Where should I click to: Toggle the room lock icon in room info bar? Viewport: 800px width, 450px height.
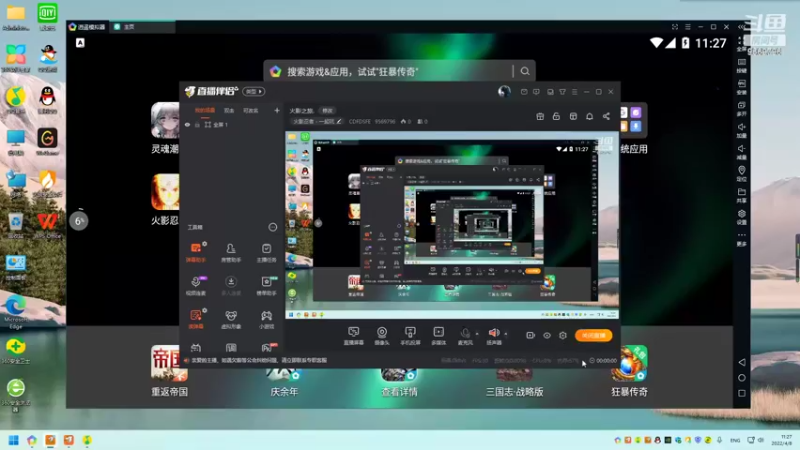pos(556,116)
